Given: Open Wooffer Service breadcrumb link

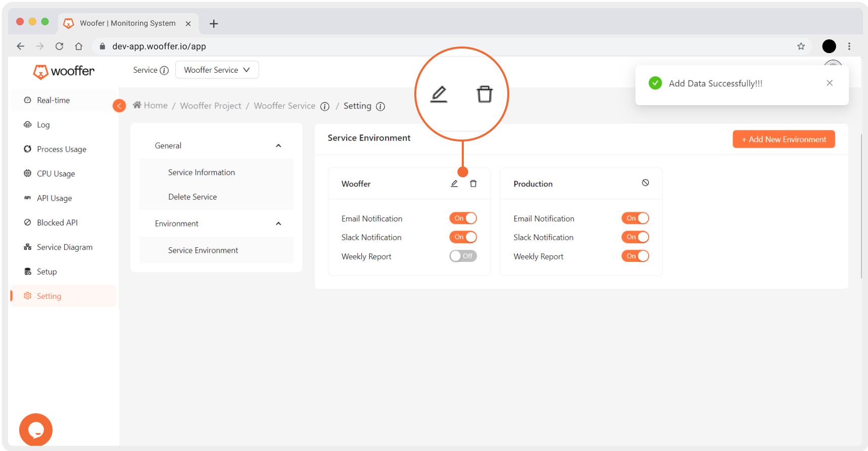Looking at the screenshot, I should point(284,106).
